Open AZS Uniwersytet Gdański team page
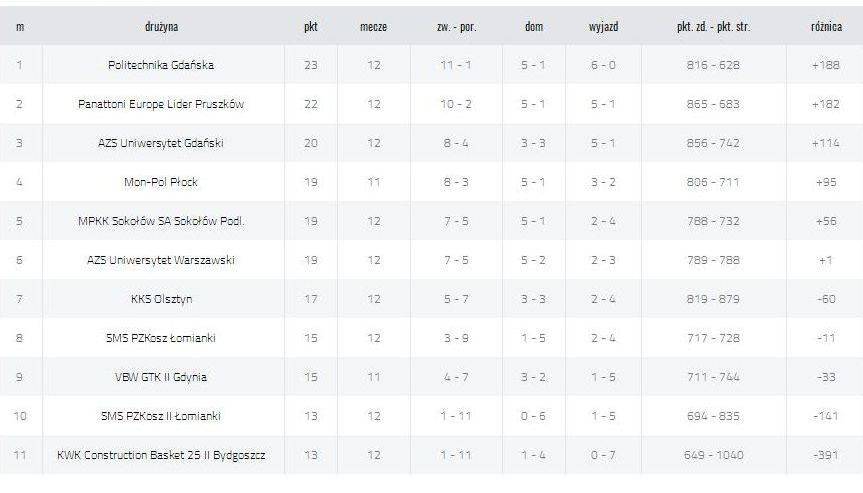This screenshot has width=863, height=493. (x=161, y=143)
